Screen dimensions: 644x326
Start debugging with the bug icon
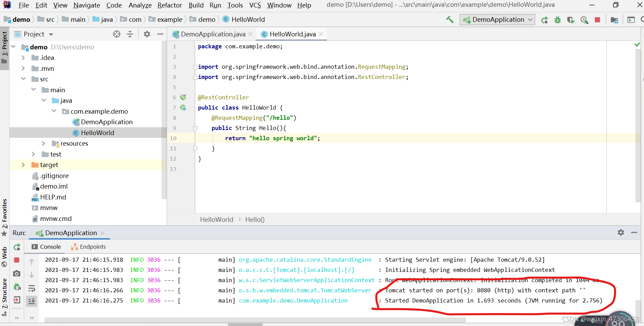pyautogui.click(x=557, y=20)
